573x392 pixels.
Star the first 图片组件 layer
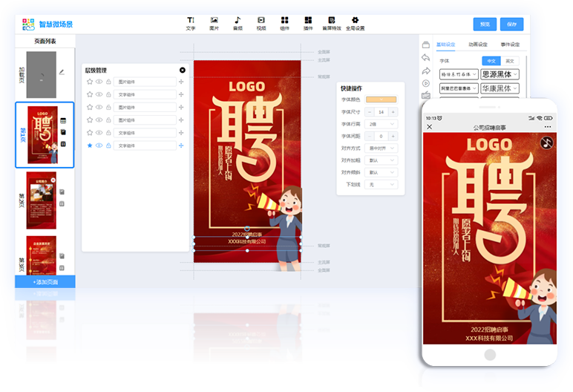pyautogui.click(x=90, y=82)
